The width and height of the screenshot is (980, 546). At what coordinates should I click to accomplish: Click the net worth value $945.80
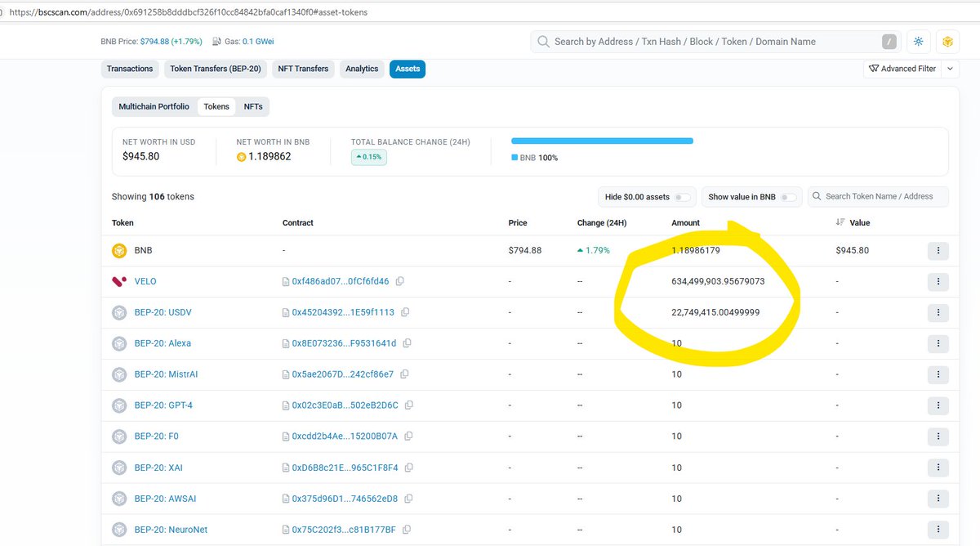tap(140, 156)
